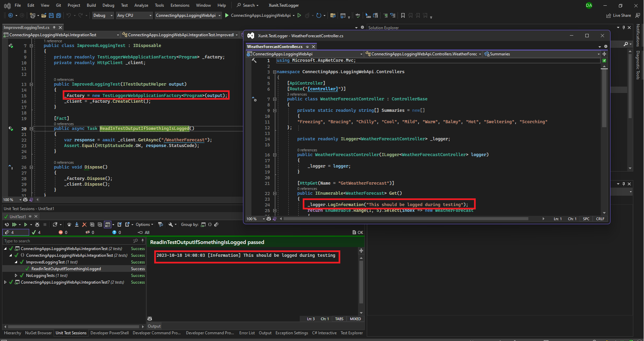Click Start Without Debugging outline play icon

point(299,15)
